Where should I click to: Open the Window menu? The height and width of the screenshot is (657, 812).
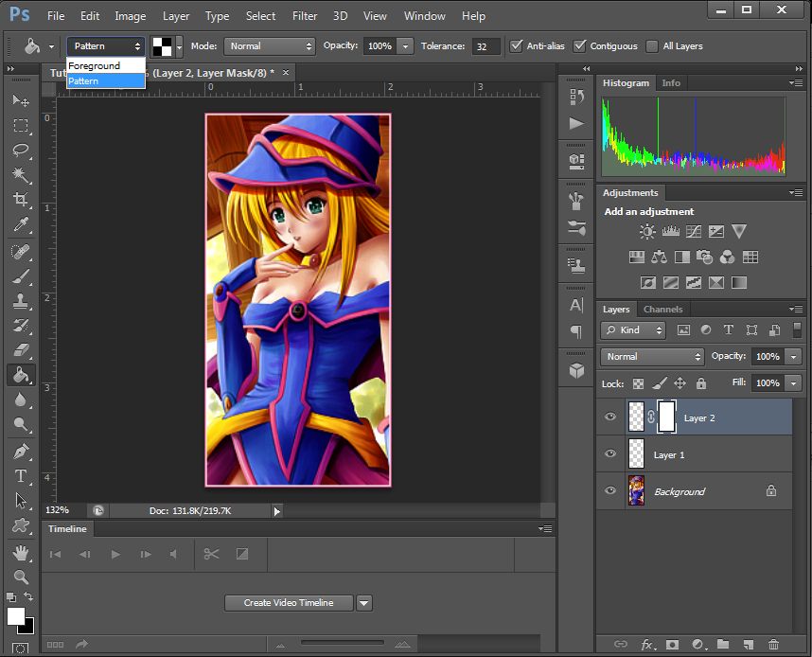(x=424, y=16)
